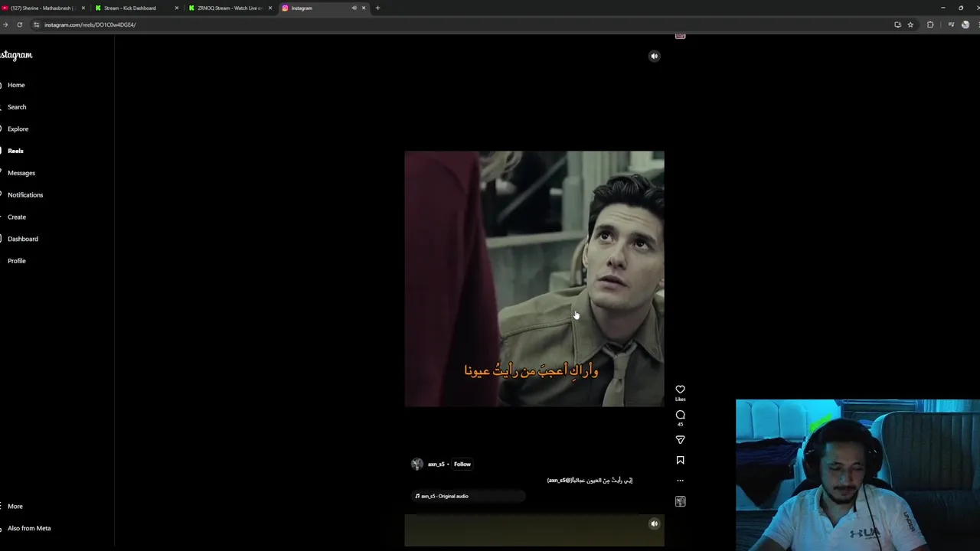Open the audio thumbnail below the three dots

click(680, 501)
